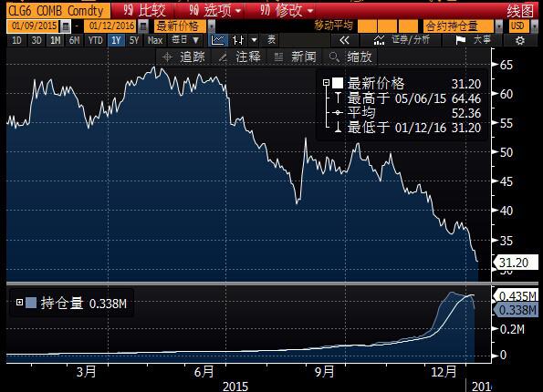Viewport: 543px width, 392px height.
Task: Click the 大事 events flag icon
Action: 473,40
